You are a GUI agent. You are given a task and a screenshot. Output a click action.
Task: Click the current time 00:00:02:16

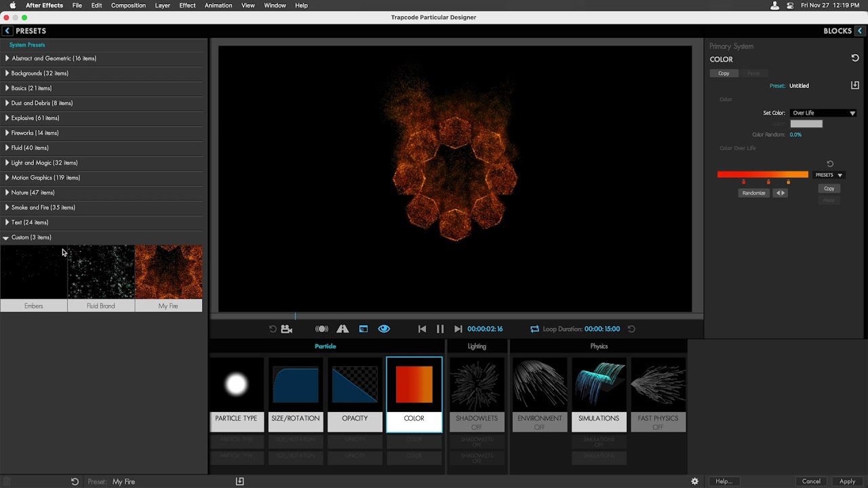tap(485, 329)
